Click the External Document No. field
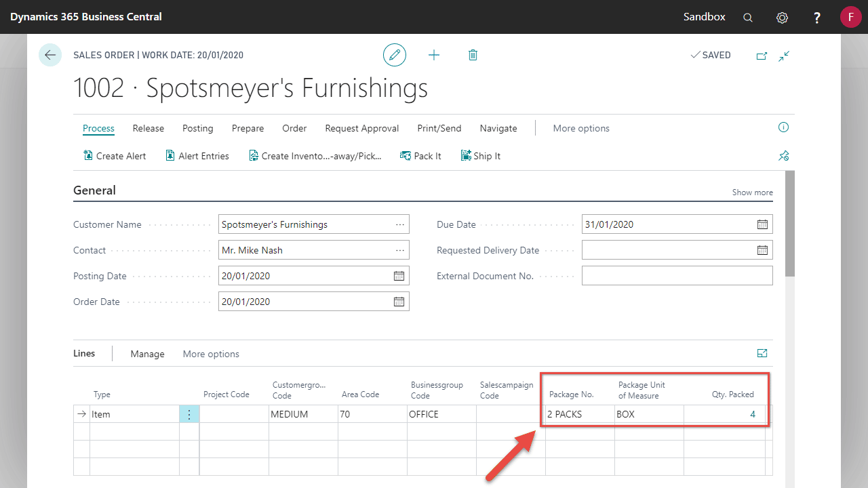868x488 pixels. (677, 276)
